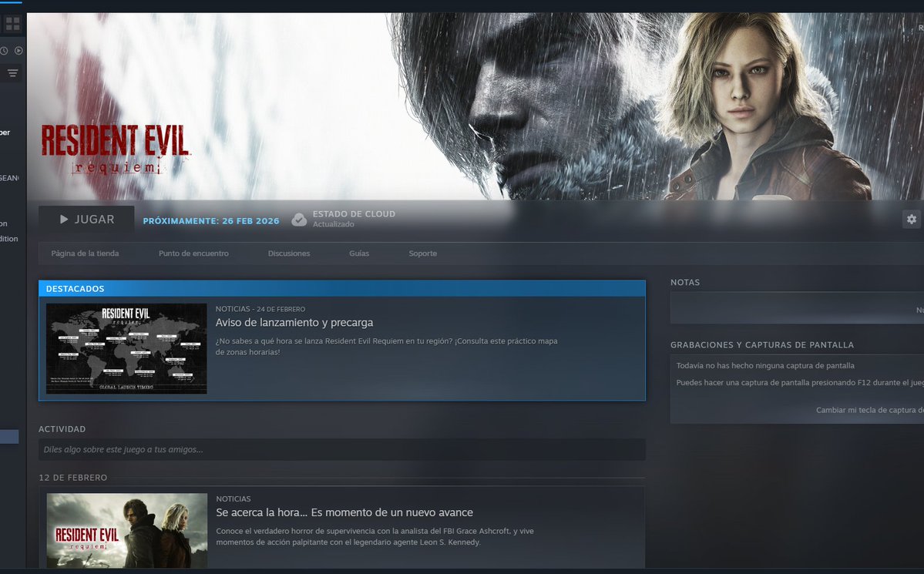The height and width of the screenshot is (574, 924).
Task: Click the ESTADO DE CLOUD label
Action: tap(354, 214)
